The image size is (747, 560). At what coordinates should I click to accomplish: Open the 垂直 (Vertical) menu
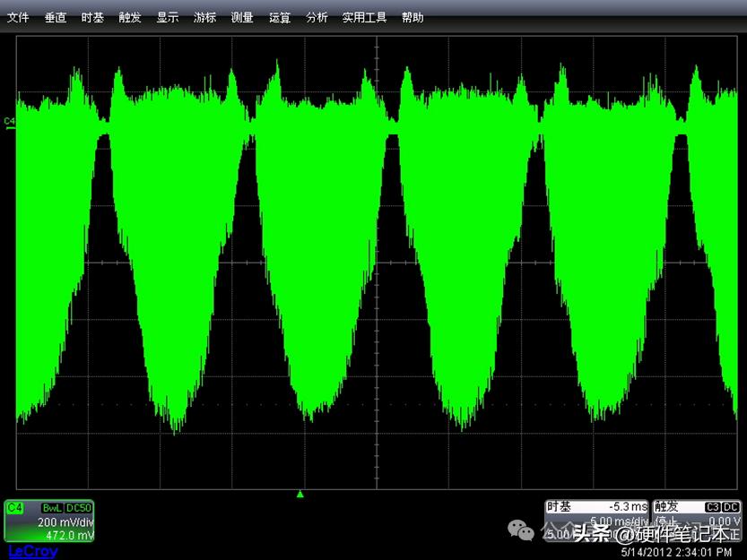click(56, 17)
